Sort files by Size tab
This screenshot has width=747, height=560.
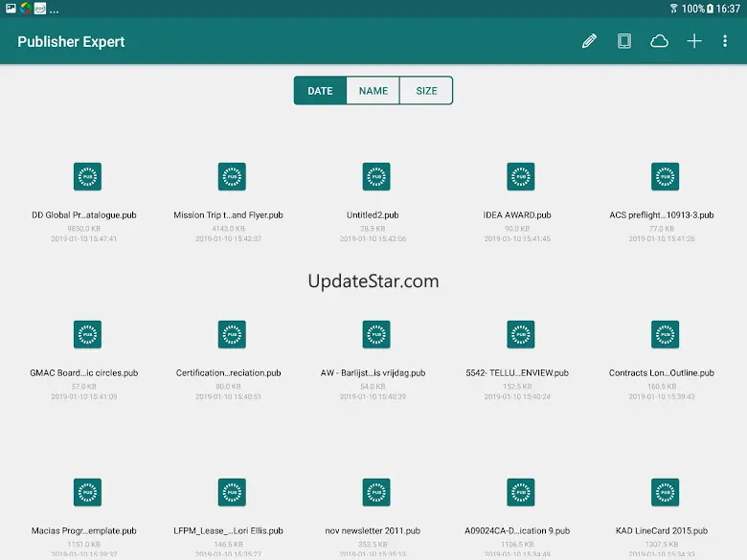point(426,91)
